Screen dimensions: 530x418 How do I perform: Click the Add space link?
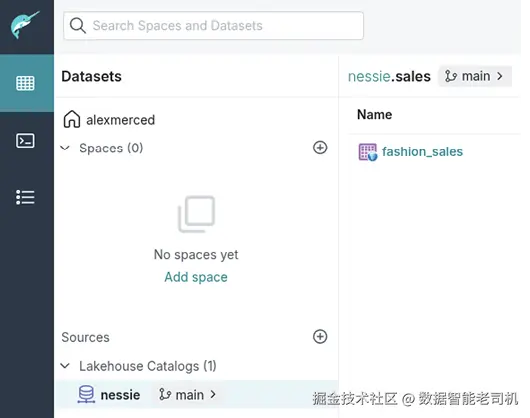click(196, 277)
